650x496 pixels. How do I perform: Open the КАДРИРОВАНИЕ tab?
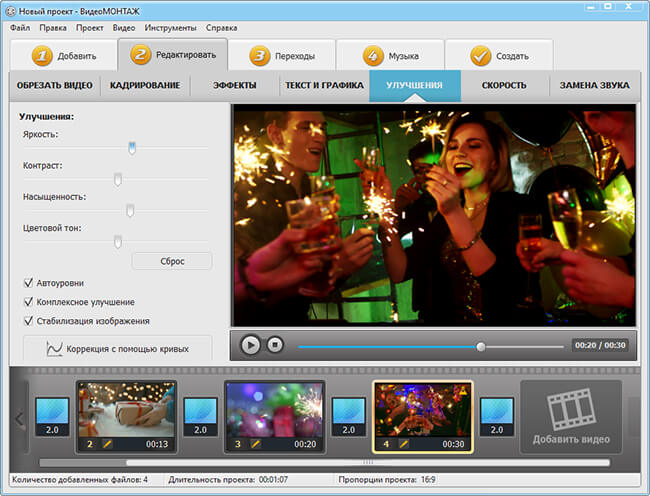(145, 85)
